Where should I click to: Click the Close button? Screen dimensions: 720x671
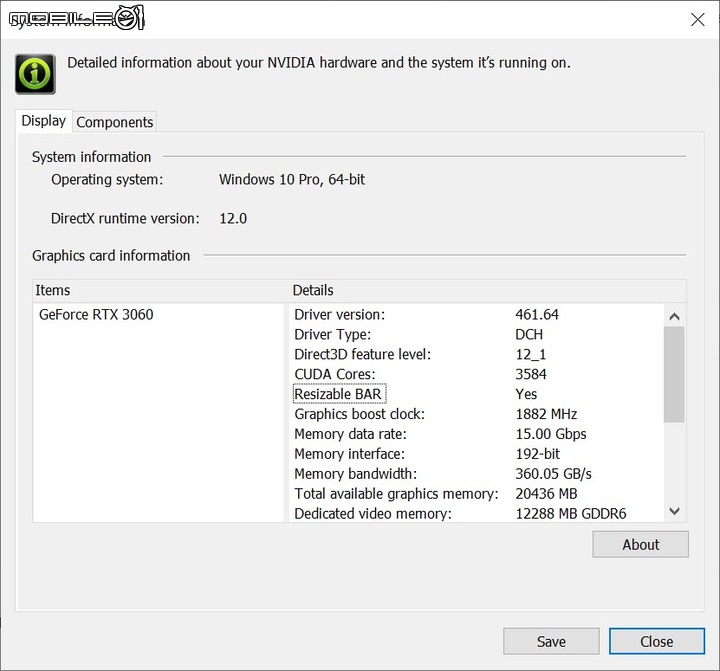point(657,641)
